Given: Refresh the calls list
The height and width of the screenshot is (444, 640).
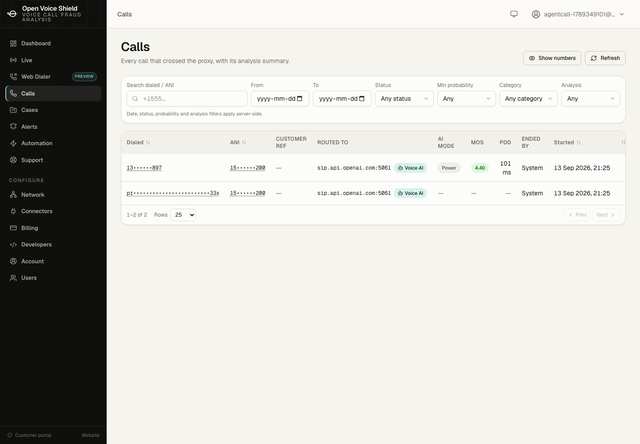Looking at the screenshot, I should [605, 58].
